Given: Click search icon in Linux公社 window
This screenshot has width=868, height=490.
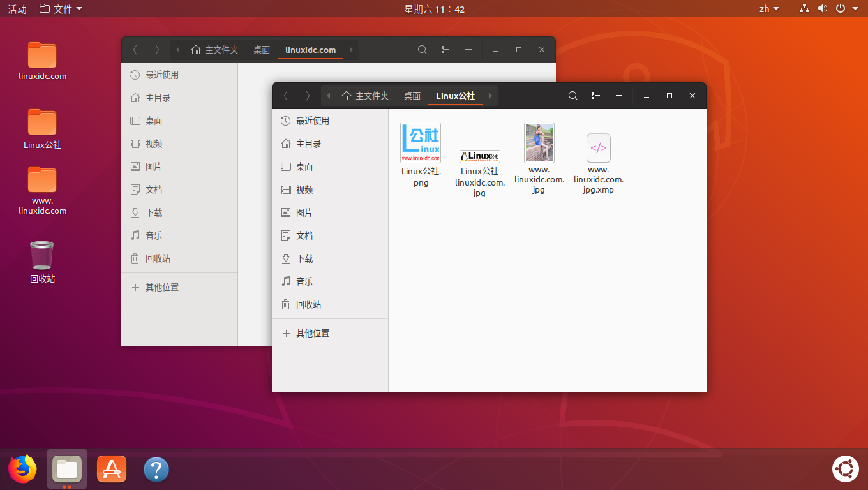Looking at the screenshot, I should 573,96.
